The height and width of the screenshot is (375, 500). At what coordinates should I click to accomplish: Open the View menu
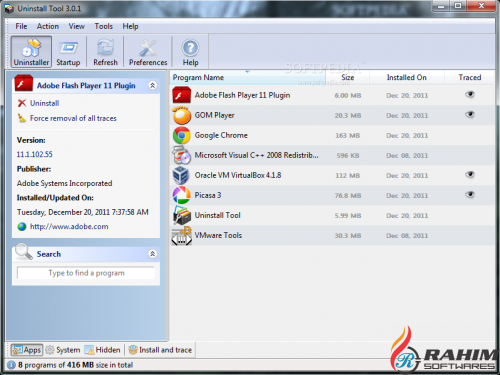click(77, 26)
